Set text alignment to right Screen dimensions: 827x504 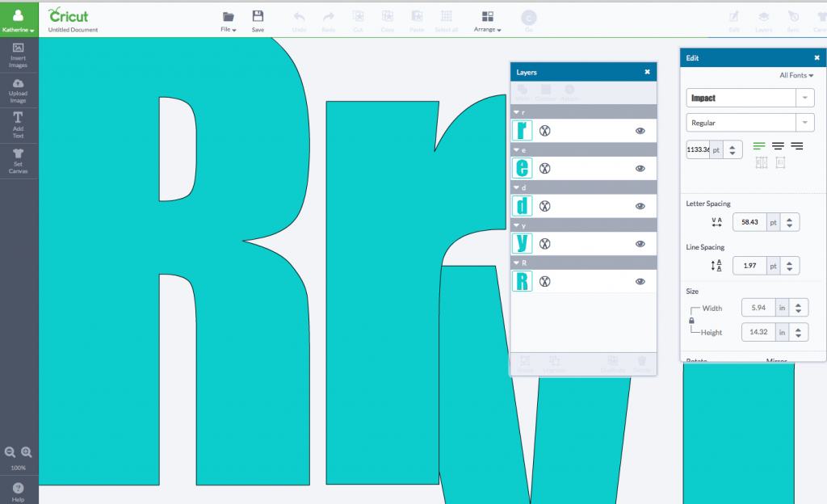(x=797, y=146)
